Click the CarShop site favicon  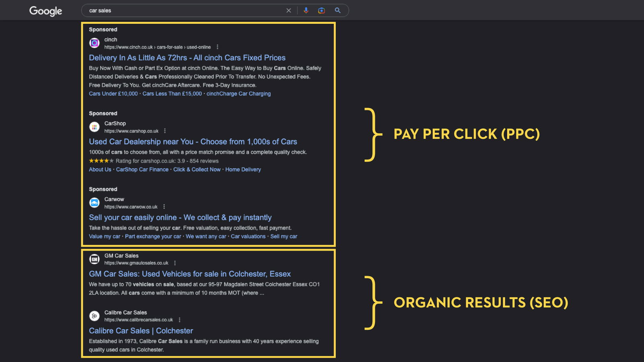point(94,127)
